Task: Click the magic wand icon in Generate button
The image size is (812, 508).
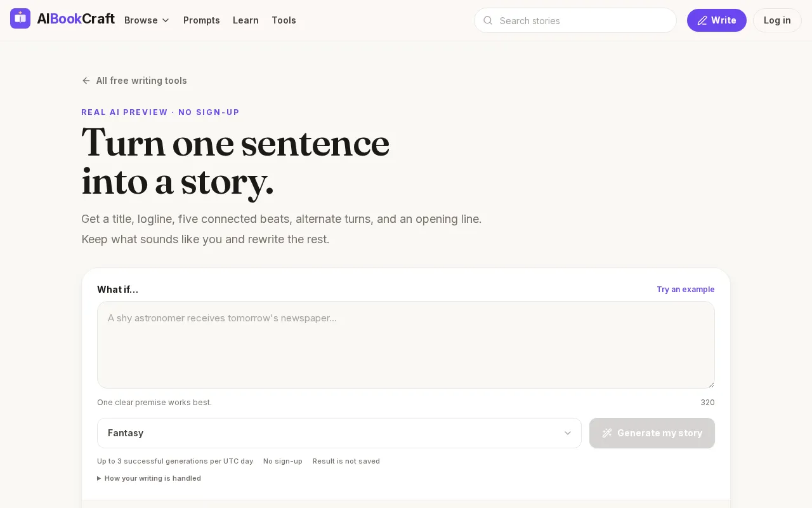Action: (x=607, y=433)
